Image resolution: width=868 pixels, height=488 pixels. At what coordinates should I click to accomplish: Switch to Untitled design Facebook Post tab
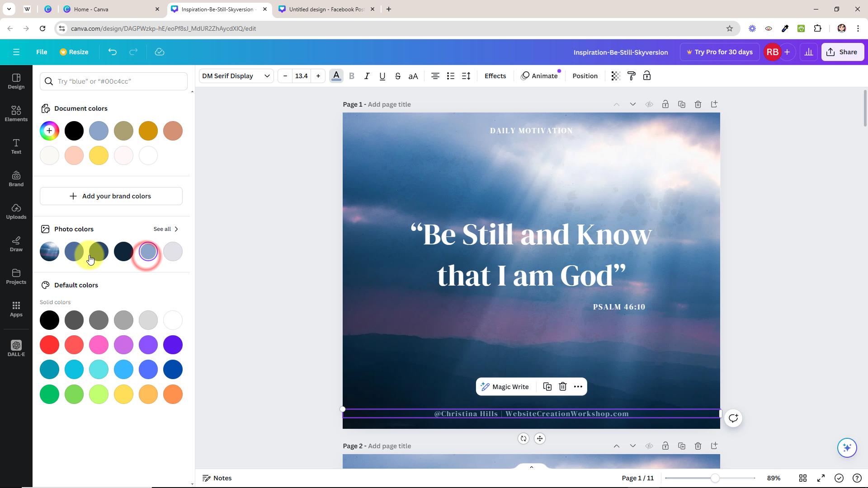326,9
